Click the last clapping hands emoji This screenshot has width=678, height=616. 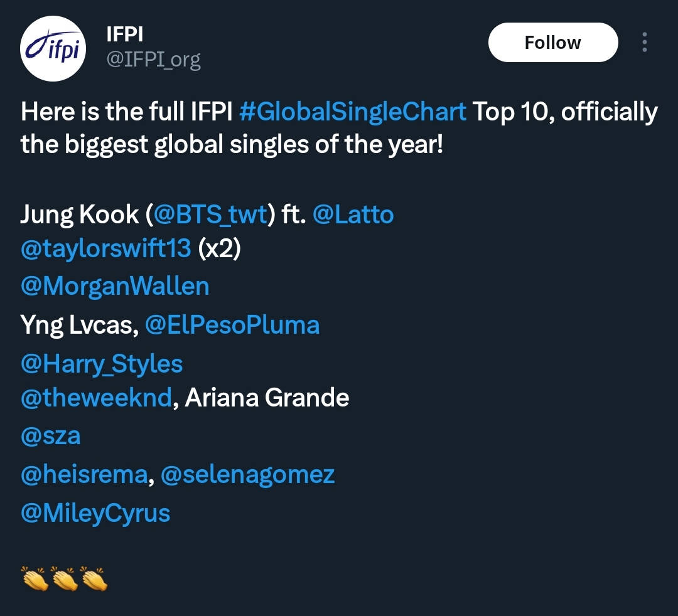click(94, 578)
